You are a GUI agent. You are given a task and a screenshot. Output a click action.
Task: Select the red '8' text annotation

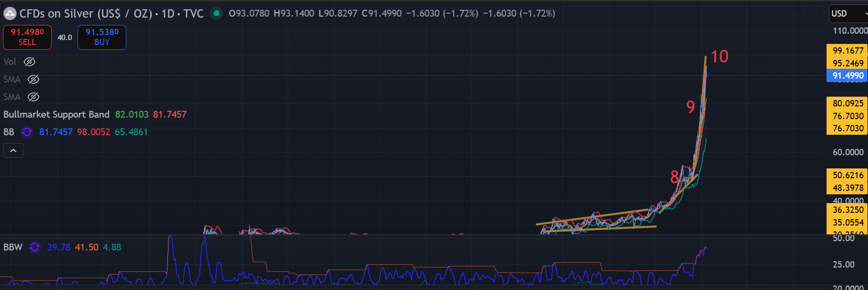(x=674, y=177)
